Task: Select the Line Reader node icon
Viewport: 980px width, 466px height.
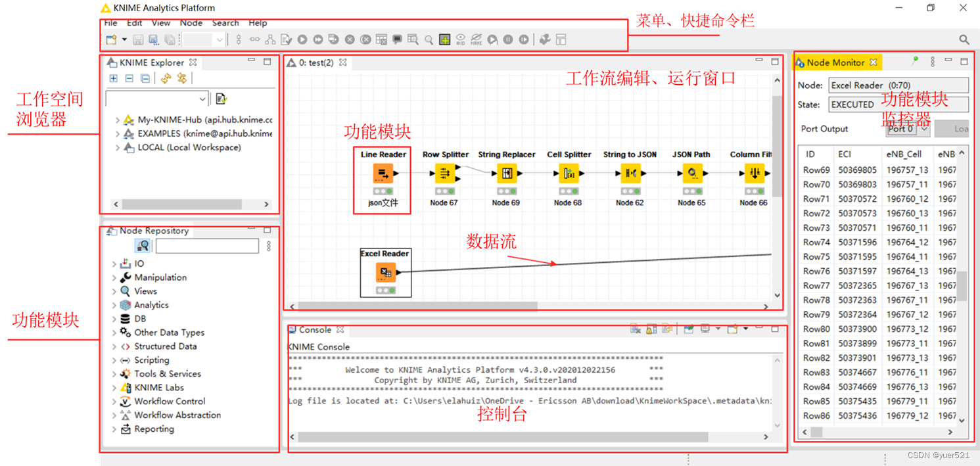Action: [x=383, y=174]
